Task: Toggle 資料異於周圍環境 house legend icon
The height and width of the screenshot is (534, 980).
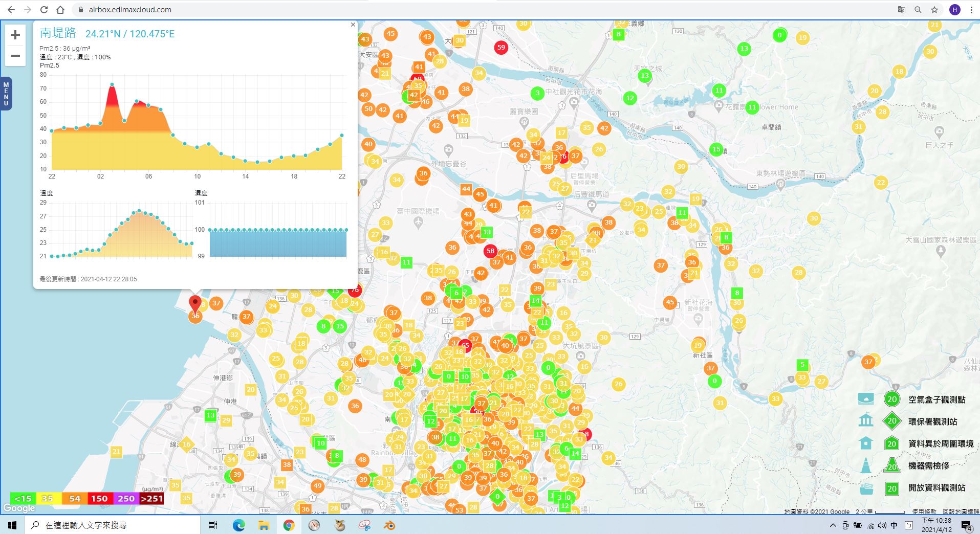Action: (866, 443)
